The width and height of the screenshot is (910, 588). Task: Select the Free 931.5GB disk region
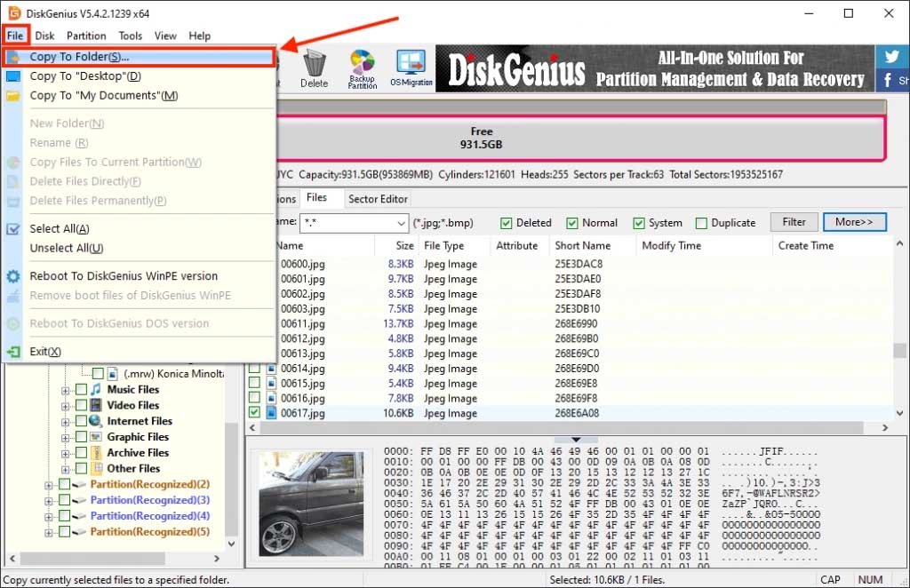tap(580, 139)
